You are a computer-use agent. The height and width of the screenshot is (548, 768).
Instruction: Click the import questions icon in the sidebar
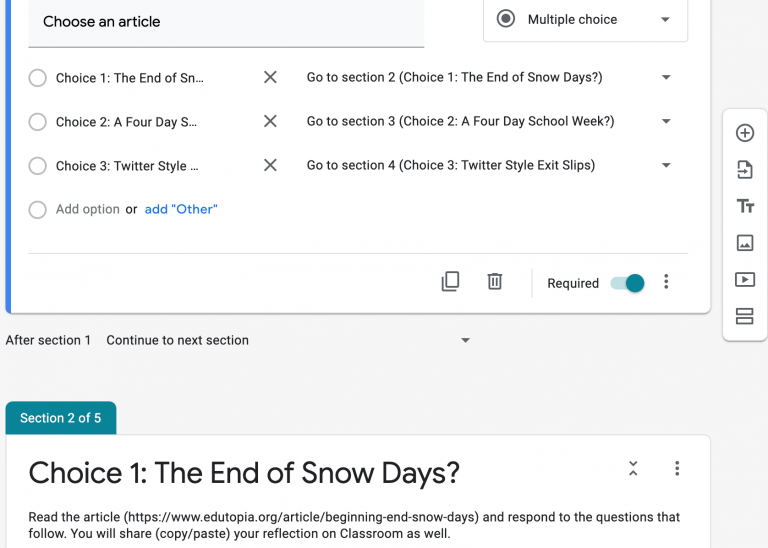click(x=744, y=170)
